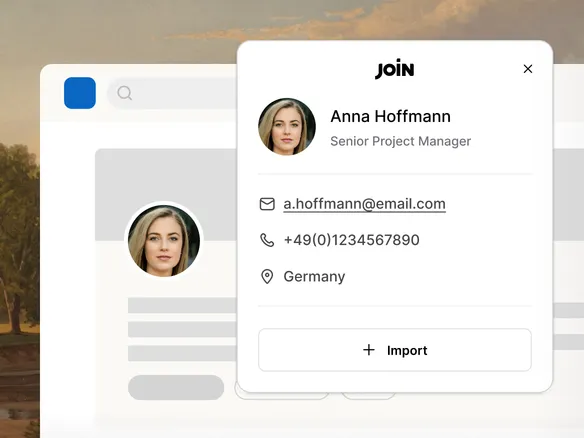The image size is (584, 438).
Task: Focus the search field in the background window
Action: coord(172,93)
